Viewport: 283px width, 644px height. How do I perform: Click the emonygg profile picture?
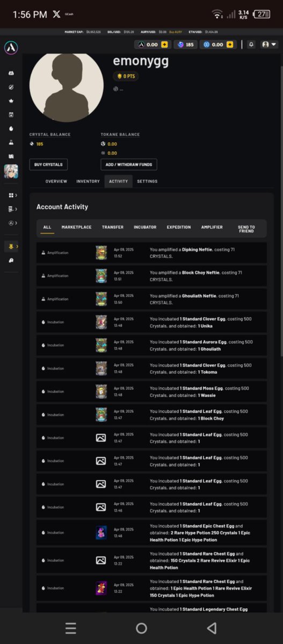tap(67, 87)
